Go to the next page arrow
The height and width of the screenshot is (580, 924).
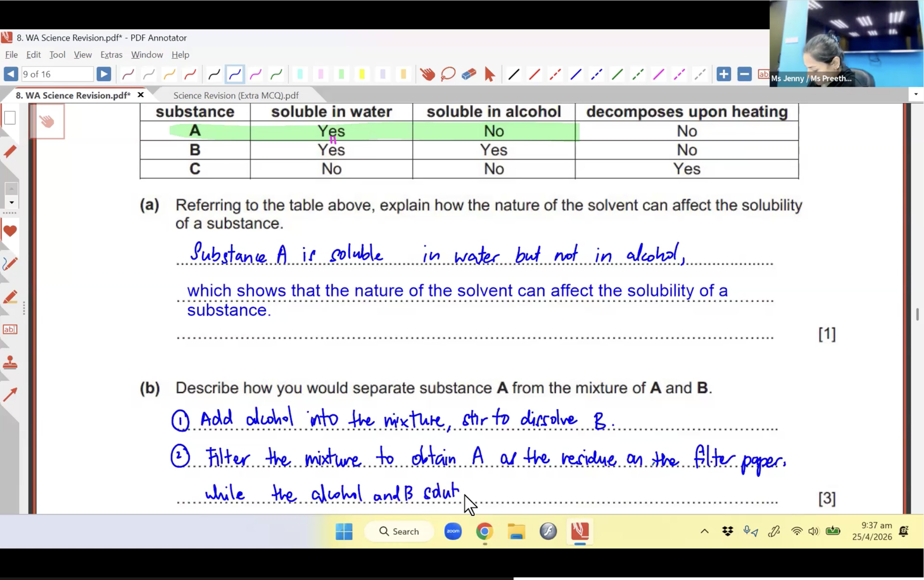pos(104,74)
